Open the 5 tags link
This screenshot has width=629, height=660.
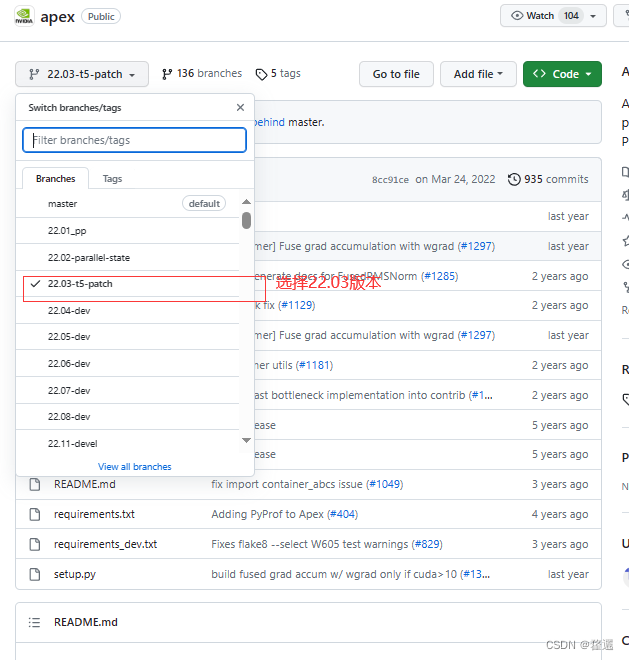(278, 74)
